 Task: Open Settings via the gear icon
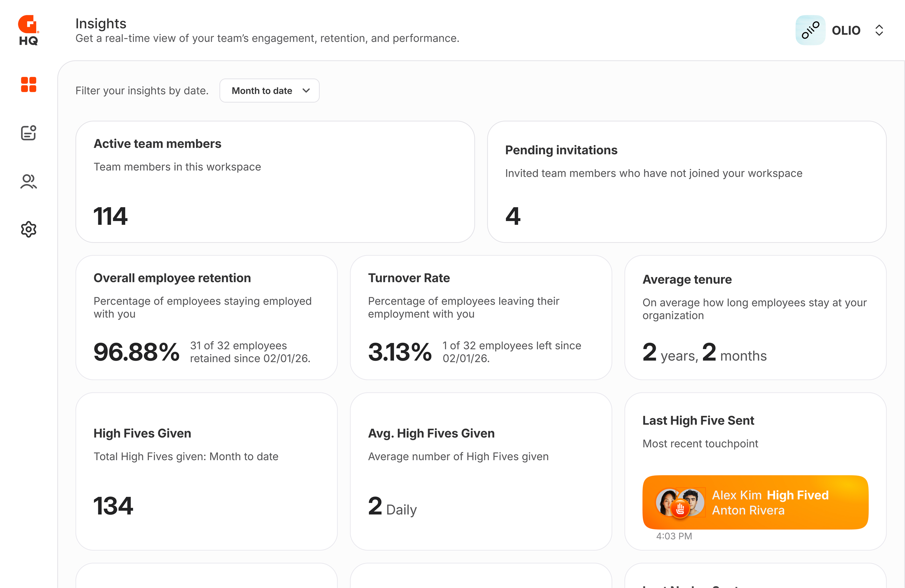(28, 229)
